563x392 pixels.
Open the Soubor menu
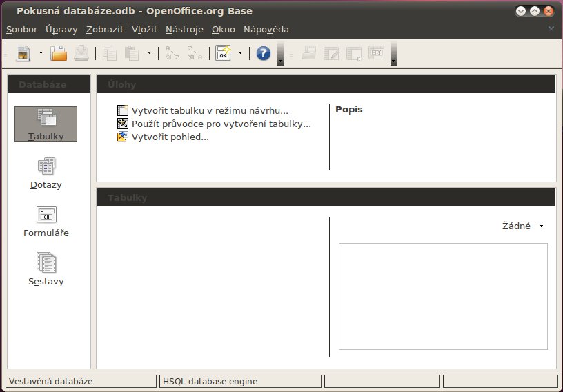[x=22, y=30]
